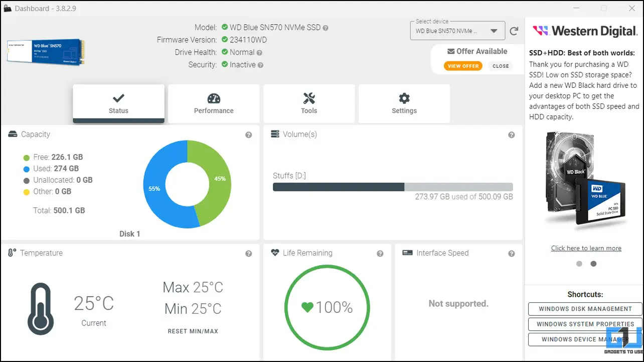Open help for Interface Speed panel
644x362 pixels.
512,254
